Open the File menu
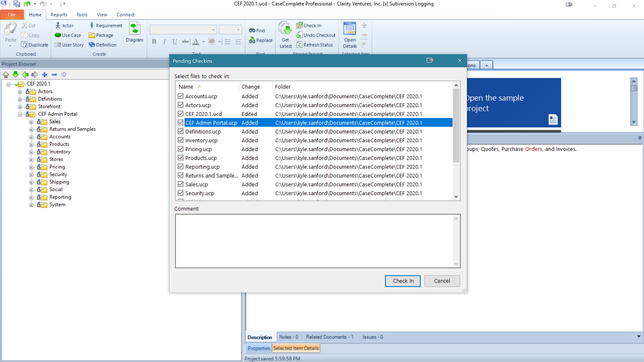Viewport: 644px width, 362px height. click(12, 14)
